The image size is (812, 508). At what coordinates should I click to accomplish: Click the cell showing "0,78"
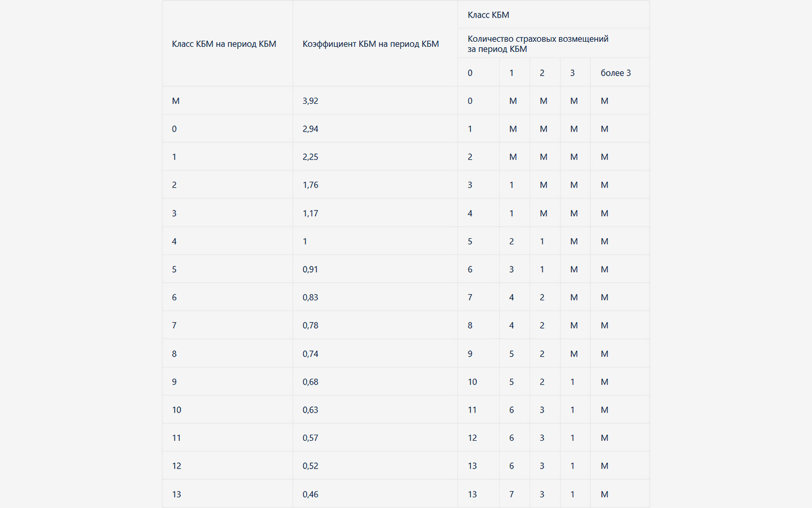[310, 325]
